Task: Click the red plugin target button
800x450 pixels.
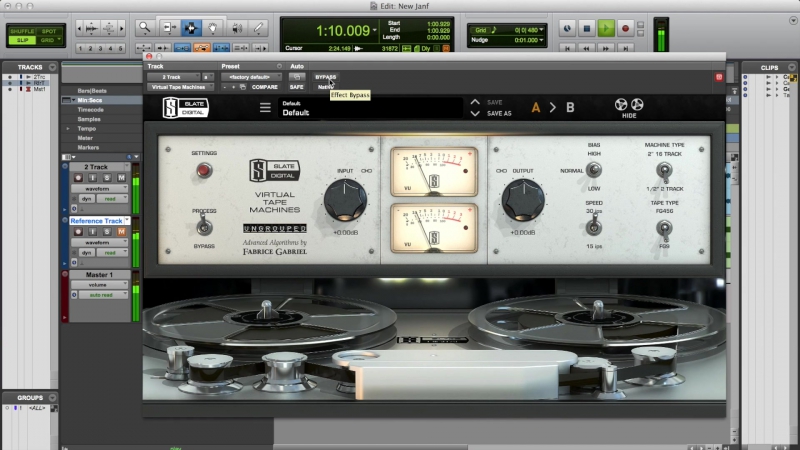Action: 719,77
